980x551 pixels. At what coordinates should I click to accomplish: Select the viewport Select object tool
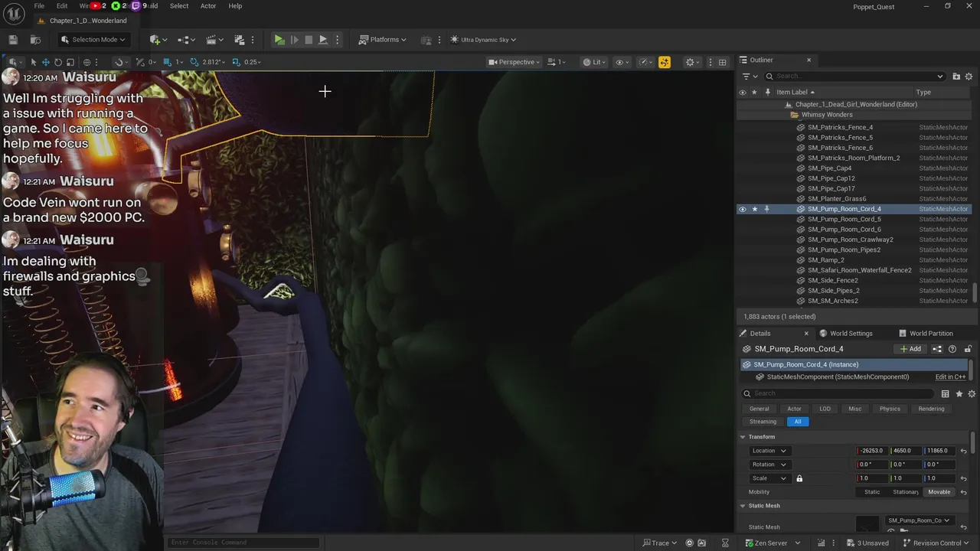click(x=33, y=62)
